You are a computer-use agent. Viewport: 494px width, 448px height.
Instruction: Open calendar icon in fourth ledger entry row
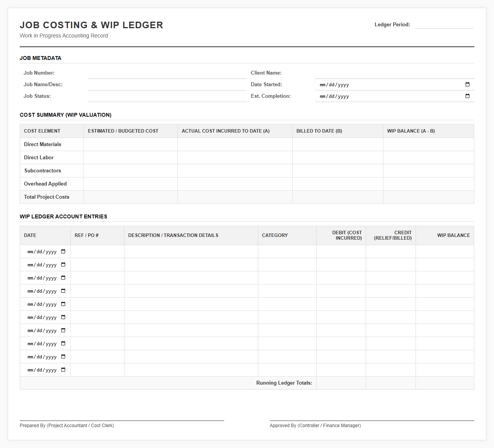tap(63, 291)
